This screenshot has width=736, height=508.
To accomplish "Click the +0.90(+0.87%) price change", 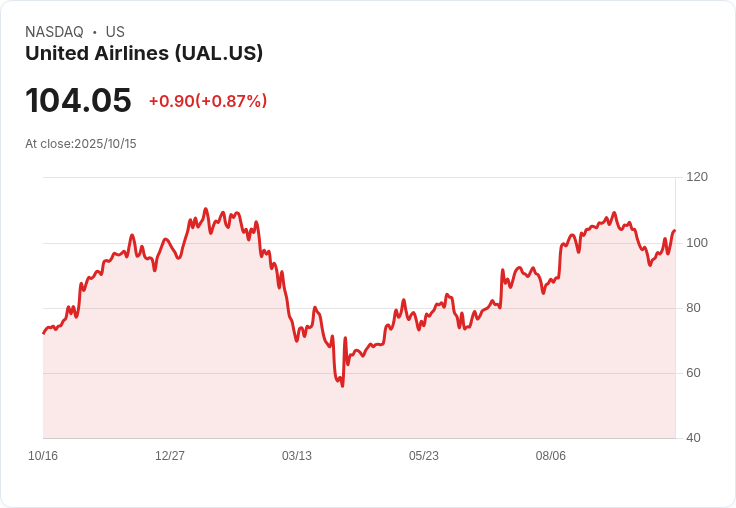I will (x=208, y=100).
